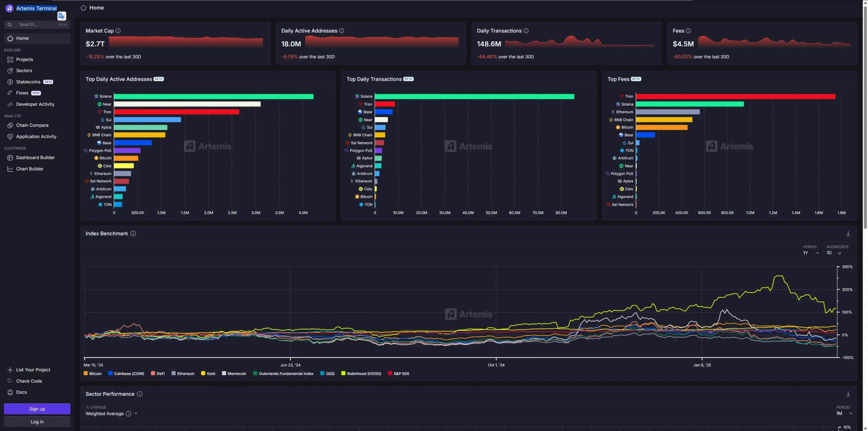Click the Chain Compare icon
Screen dimensions: 868x431
coord(10,125)
